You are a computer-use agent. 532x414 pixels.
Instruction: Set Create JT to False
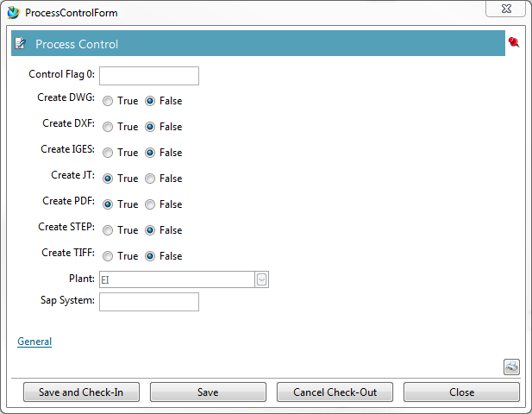click(x=150, y=179)
